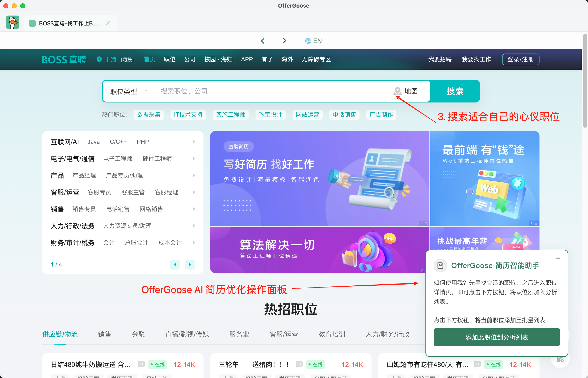Click the 写好简历 找好工作 banner
Image resolution: width=588 pixels, height=378 pixels.
click(320, 178)
